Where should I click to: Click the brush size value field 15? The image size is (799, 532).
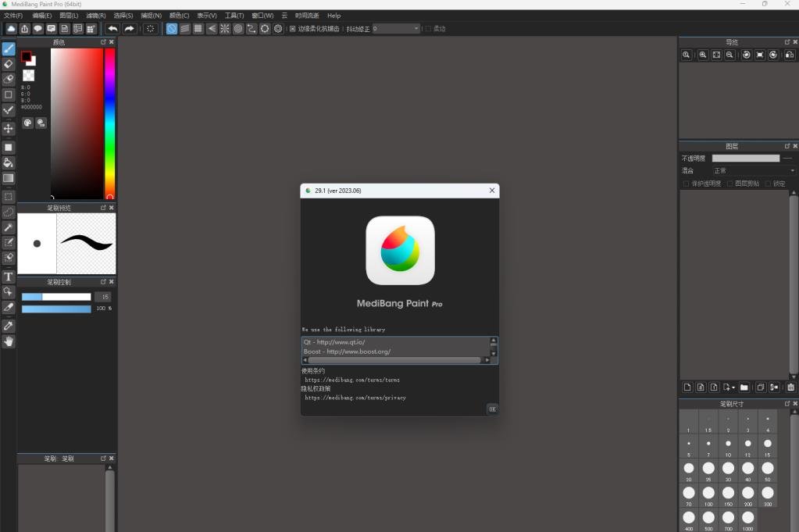[103, 297]
